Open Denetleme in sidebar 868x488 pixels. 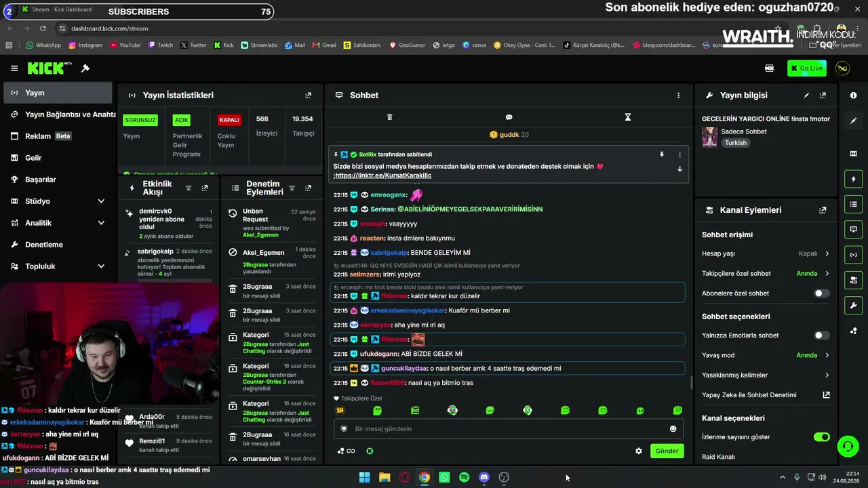tap(58, 245)
